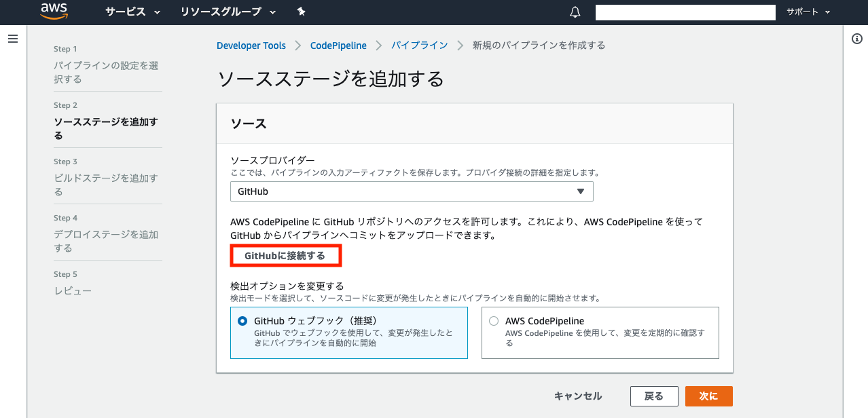Cancel via the キャンセル link
This screenshot has width=868, height=418.
coord(578,396)
